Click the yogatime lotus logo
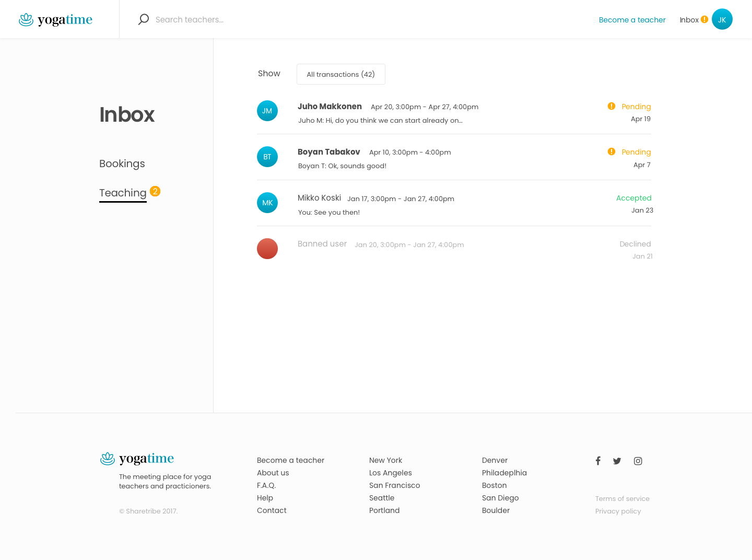The height and width of the screenshot is (560, 752). (x=25, y=19)
